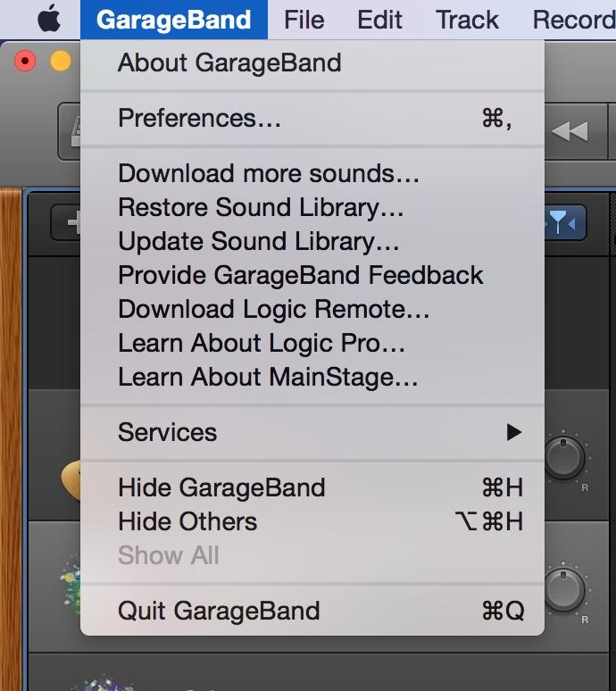Choose Hide GarageBand
The height and width of the screenshot is (691, 616).
[x=312, y=487]
